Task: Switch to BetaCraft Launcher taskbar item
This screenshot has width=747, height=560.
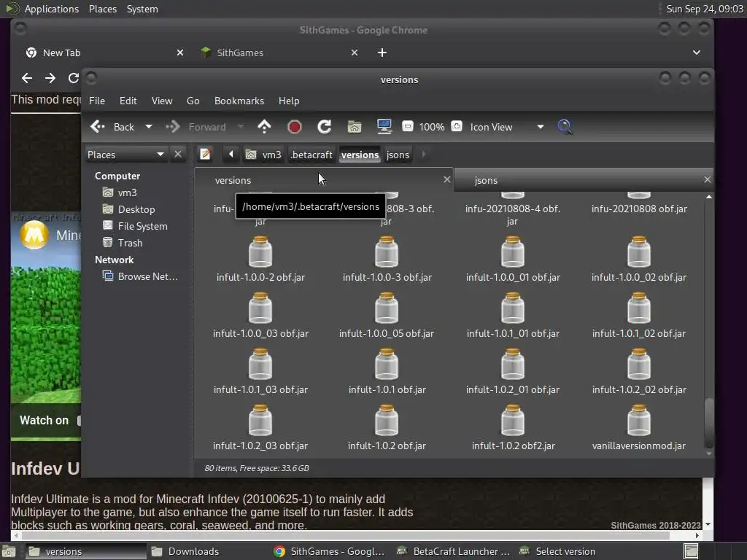Action: (455, 551)
